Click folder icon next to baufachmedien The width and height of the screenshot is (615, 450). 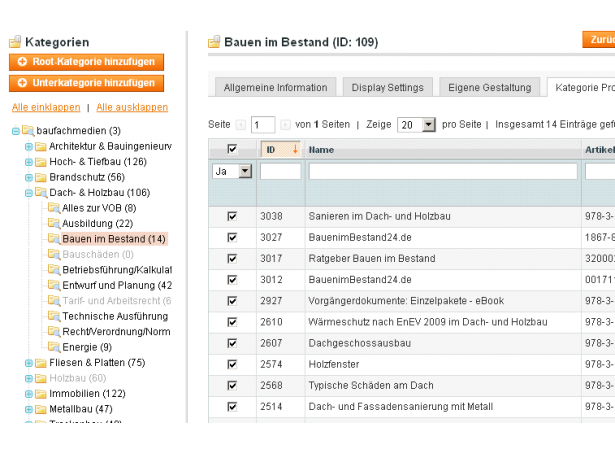pos(28,130)
